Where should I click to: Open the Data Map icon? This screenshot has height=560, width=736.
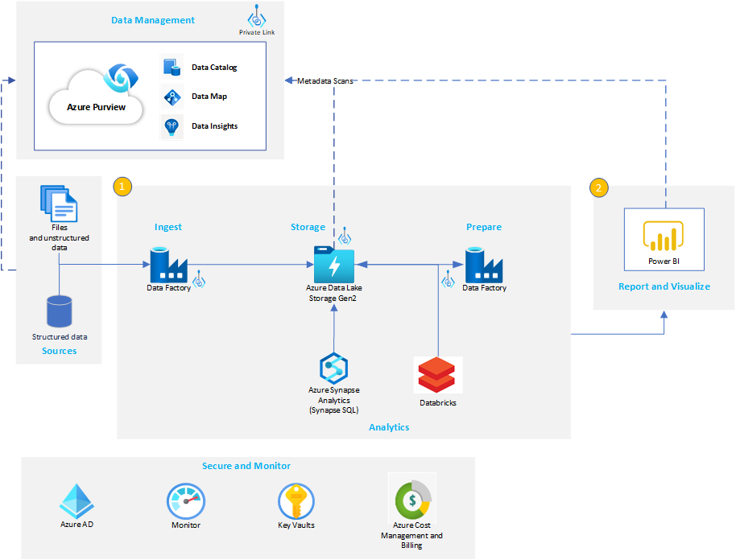click(x=171, y=96)
